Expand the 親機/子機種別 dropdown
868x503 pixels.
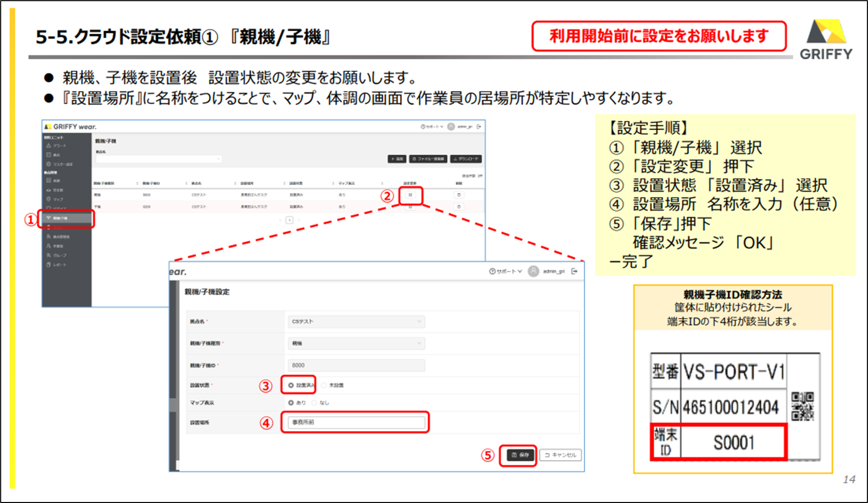point(356,344)
